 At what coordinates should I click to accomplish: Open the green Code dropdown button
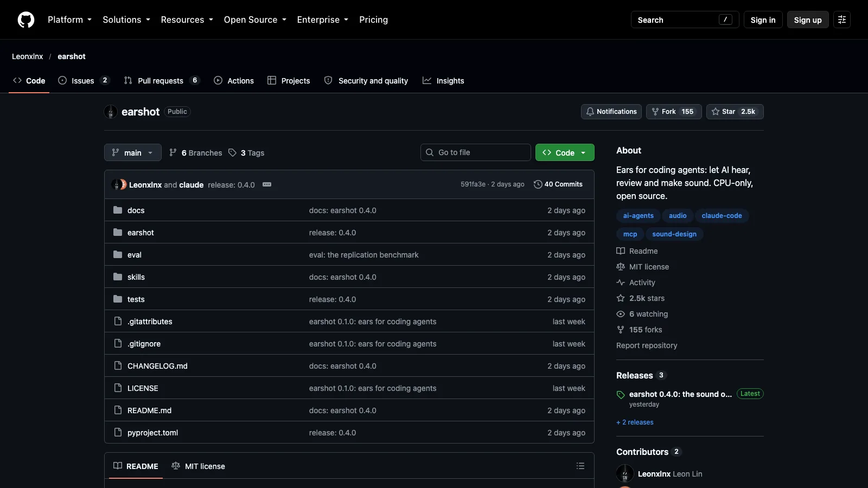(565, 152)
